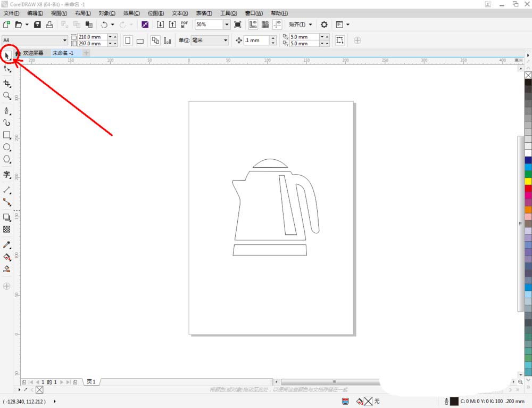Viewport: 532px width, 408px height.
Task: Toggle apply layout to all pages
Action: [155, 40]
